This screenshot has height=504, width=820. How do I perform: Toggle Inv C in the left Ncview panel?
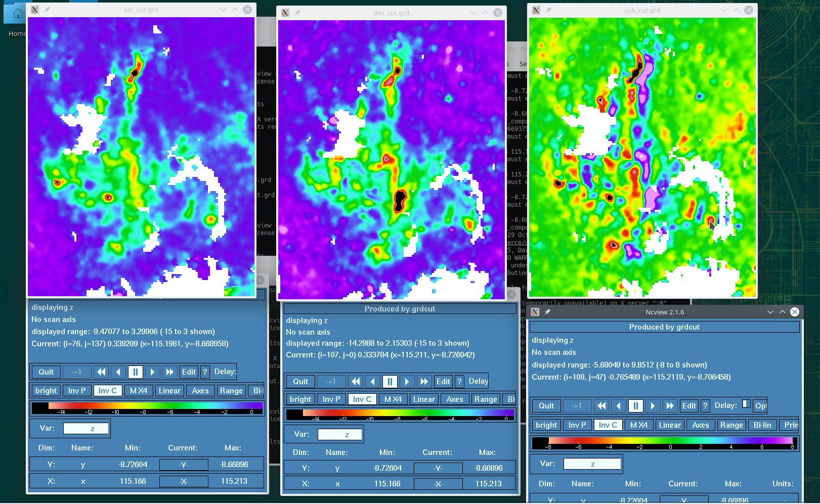coord(108,391)
